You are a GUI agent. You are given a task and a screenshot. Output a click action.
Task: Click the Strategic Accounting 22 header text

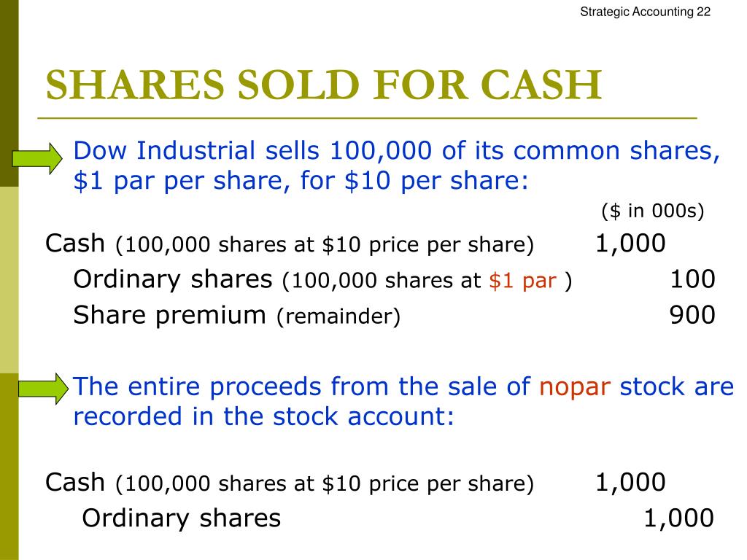pyautogui.click(x=645, y=12)
